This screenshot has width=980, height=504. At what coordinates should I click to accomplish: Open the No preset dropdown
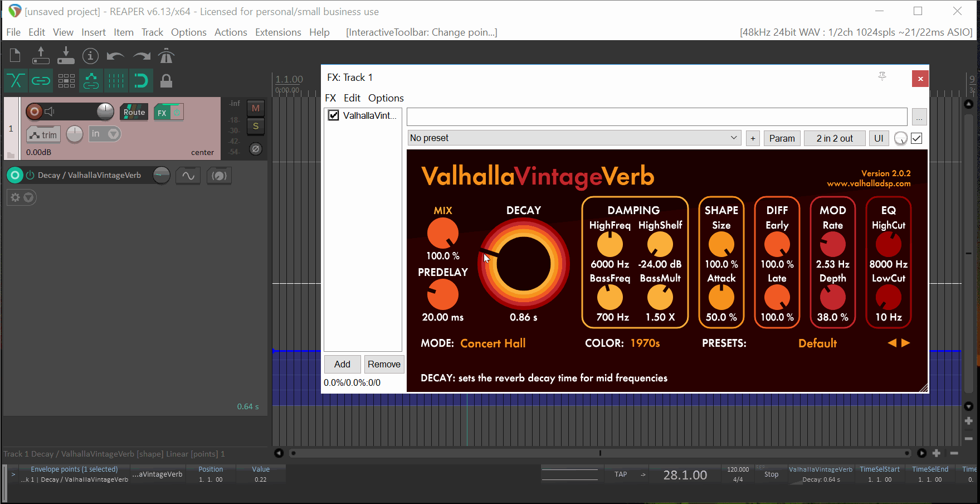(574, 138)
